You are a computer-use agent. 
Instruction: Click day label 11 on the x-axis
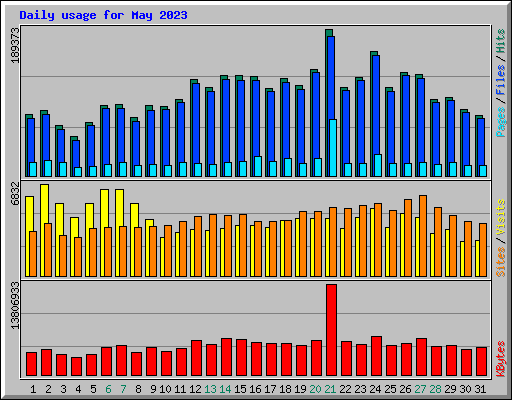[180, 389]
